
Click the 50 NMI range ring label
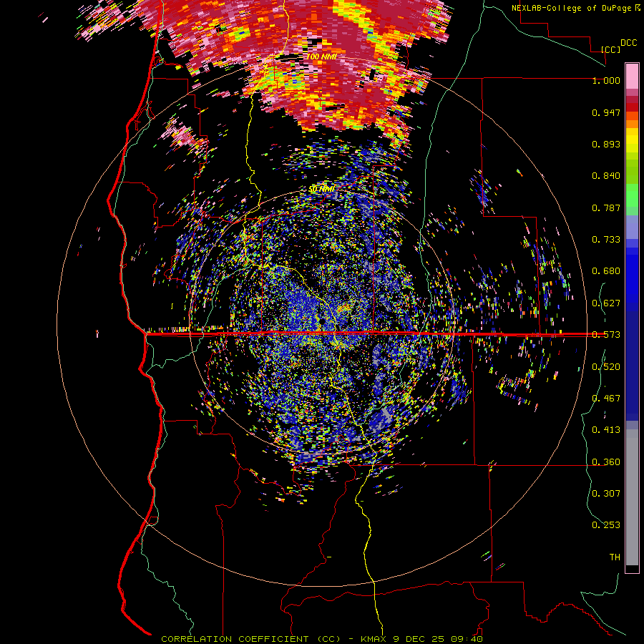point(323,189)
